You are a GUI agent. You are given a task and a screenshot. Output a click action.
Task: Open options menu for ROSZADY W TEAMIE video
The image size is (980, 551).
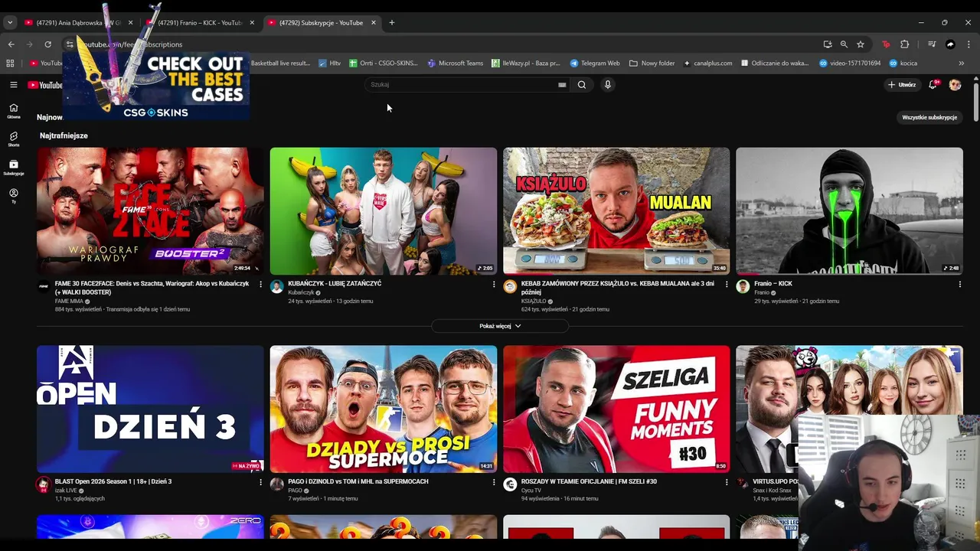pos(727,482)
